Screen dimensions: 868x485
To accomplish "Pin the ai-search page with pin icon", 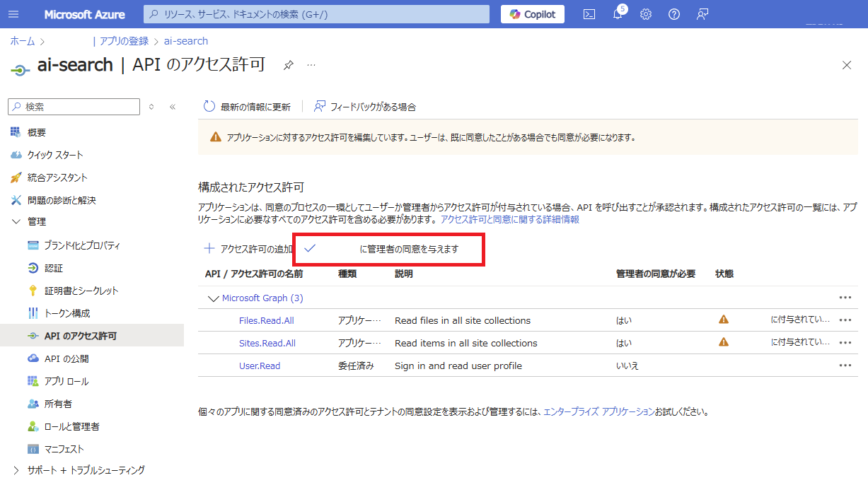I will 289,65.
